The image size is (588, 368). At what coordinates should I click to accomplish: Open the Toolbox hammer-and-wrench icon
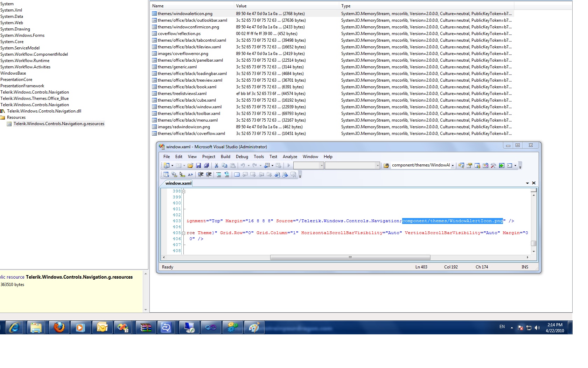tap(493, 165)
